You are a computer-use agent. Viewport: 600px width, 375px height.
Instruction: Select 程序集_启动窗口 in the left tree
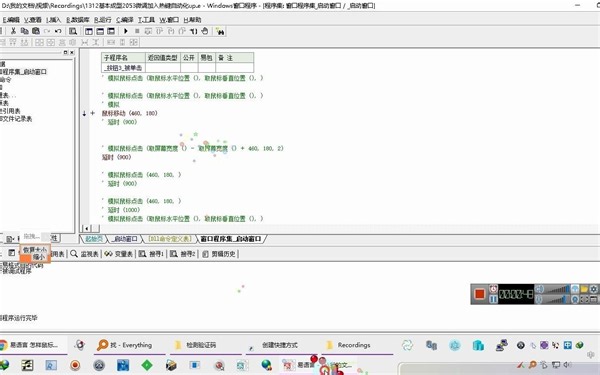click(x=24, y=72)
